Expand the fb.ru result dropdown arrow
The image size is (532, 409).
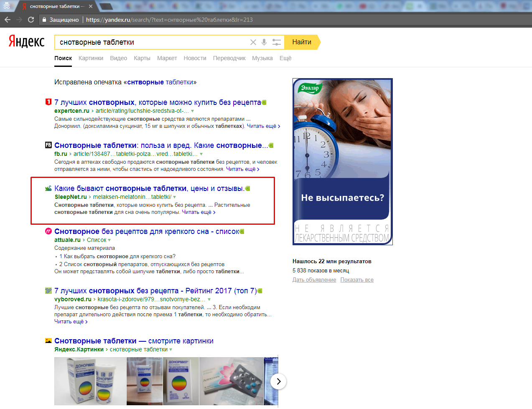coord(201,154)
